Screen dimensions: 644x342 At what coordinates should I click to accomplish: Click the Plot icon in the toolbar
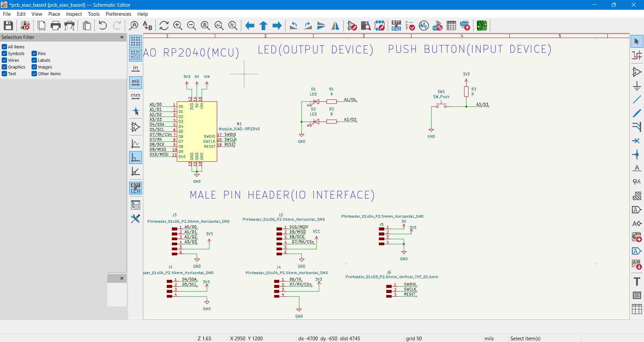tap(69, 26)
